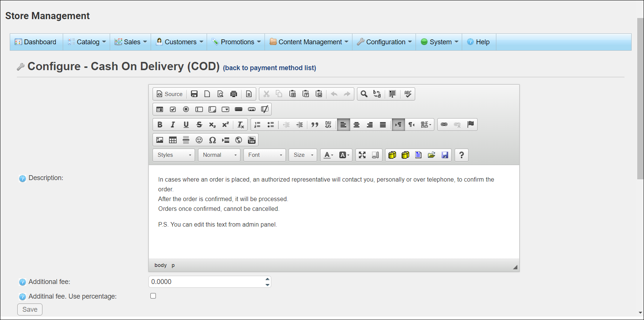Toggle Source view mode
The width and height of the screenshot is (644, 320).
[169, 94]
